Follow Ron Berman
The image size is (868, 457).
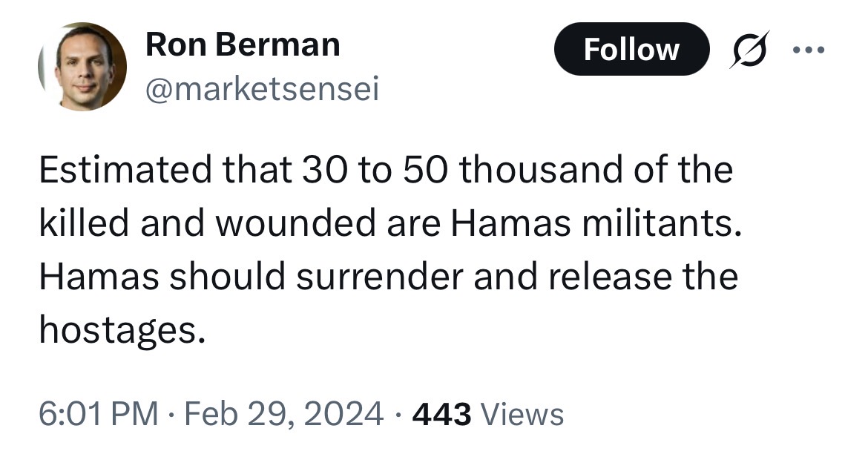click(x=631, y=49)
